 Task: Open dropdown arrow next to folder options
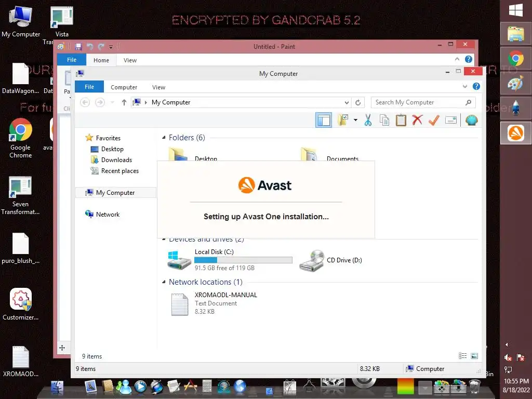355,120
